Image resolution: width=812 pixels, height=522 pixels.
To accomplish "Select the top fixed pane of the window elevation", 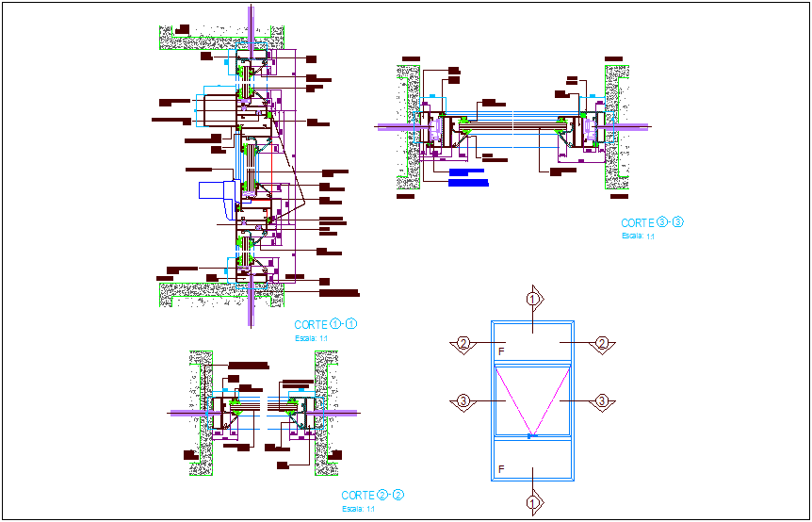I will (x=533, y=341).
